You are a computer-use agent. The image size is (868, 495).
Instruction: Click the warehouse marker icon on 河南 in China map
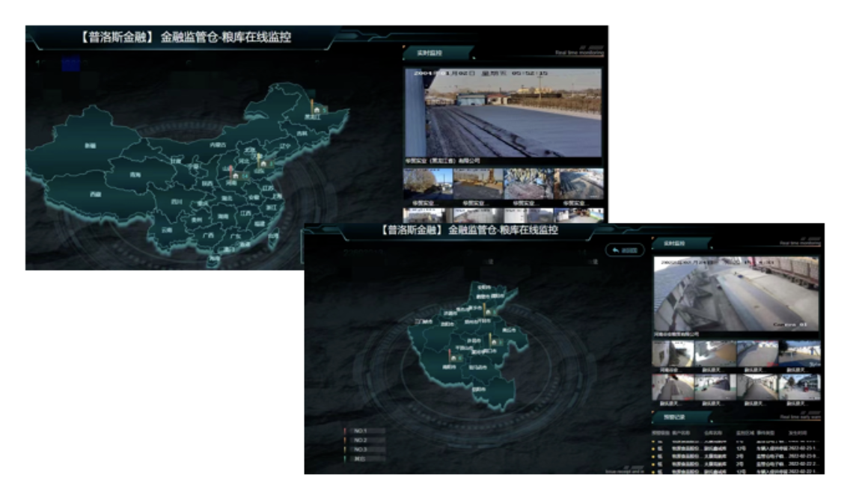click(236, 176)
